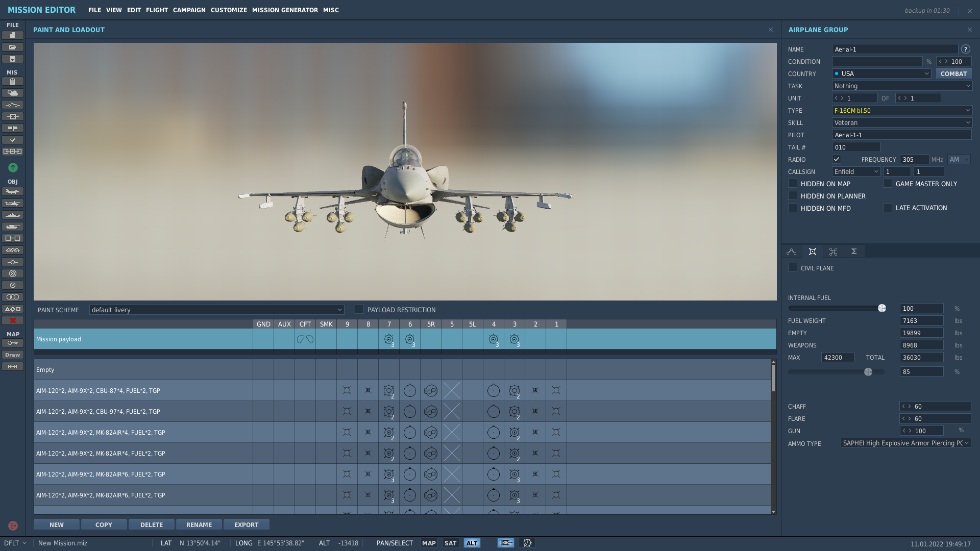Check HIDDEN ON MFD option

793,208
